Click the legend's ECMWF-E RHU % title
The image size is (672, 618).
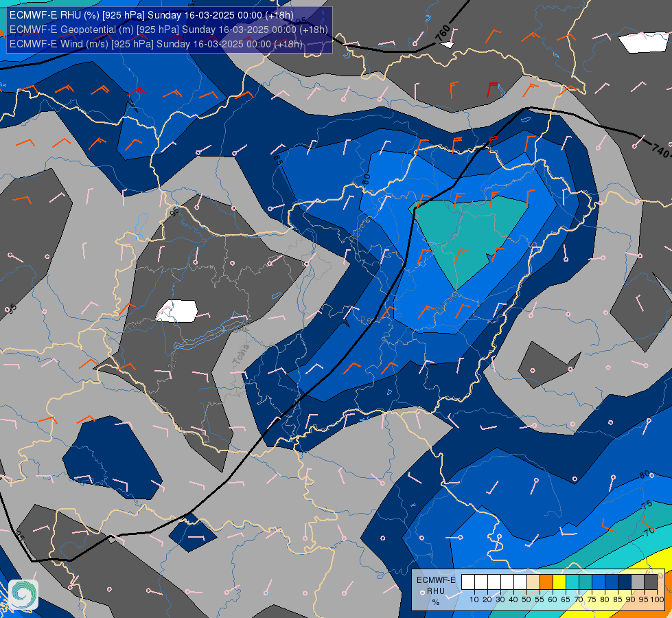point(435,591)
